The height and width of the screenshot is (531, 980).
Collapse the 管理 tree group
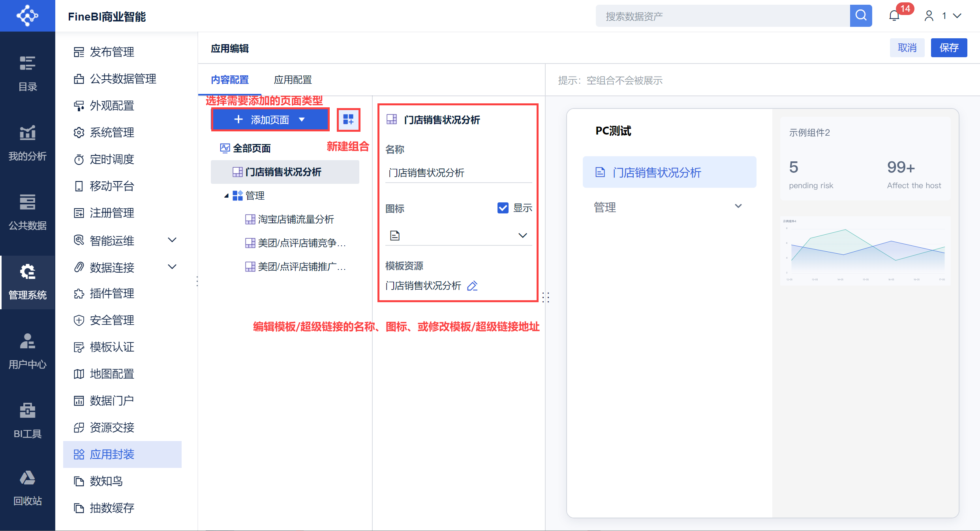pos(226,196)
